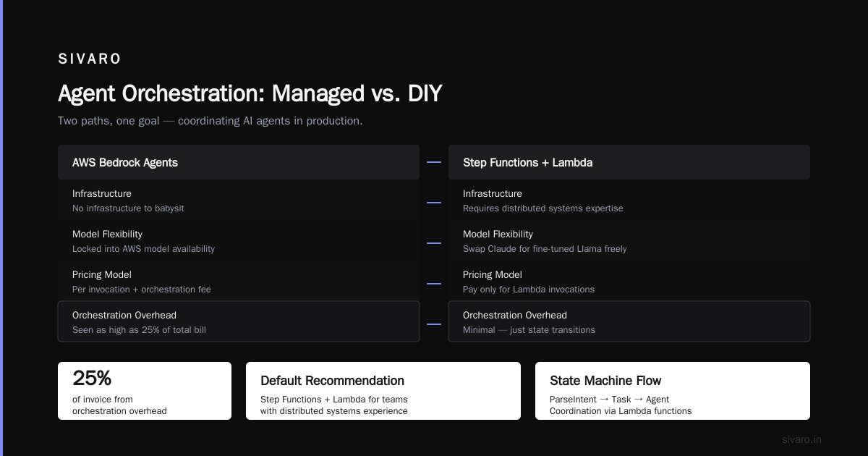Click Infrastructure heading in AWS Bedrock Agents column

click(x=102, y=194)
